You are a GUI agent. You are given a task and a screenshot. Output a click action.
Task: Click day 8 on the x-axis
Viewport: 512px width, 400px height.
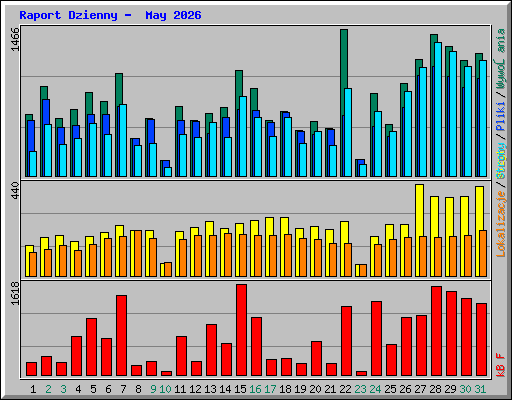[x=138, y=389]
